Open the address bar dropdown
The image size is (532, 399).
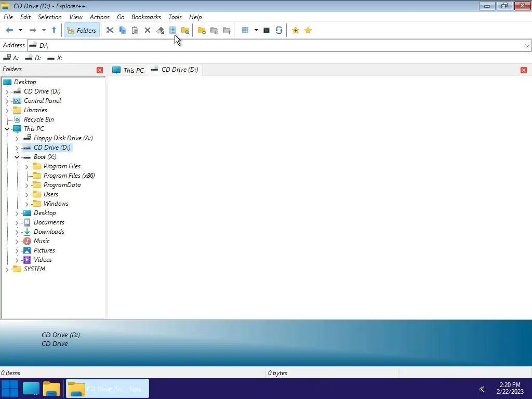(x=527, y=46)
